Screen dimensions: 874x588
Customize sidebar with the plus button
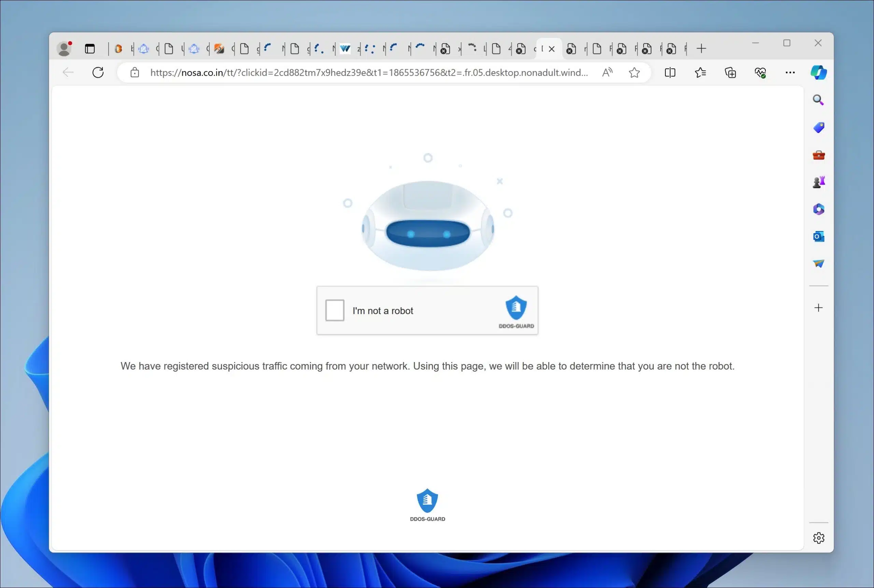pos(818,308)
